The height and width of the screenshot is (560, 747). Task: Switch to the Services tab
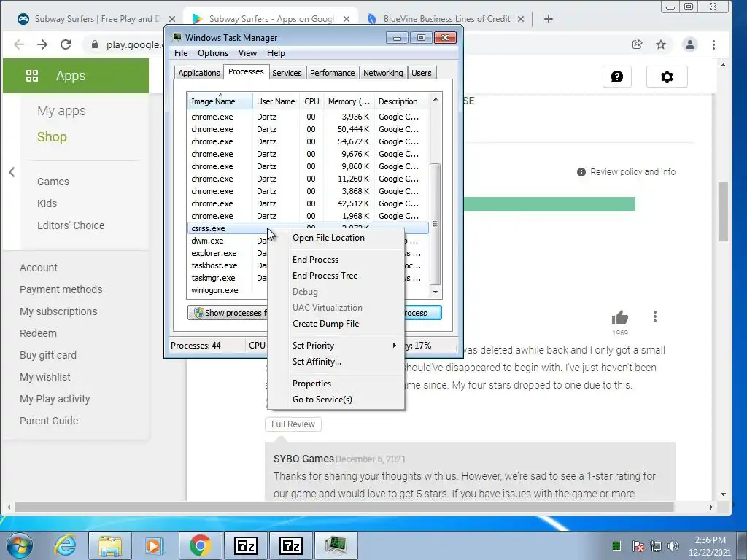click(x=287, y=73)
